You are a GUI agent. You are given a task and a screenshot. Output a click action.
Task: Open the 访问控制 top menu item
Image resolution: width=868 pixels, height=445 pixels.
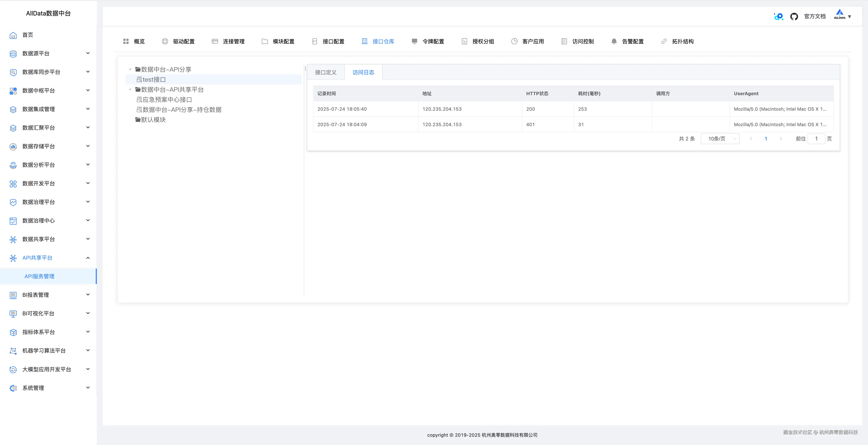pyautogui.click(x=583, y=41)
